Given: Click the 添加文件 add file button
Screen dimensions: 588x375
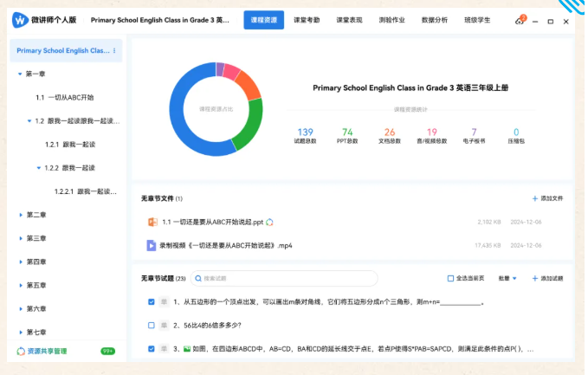Looking at the screenshot, I should pyautogui.click(x=547, y=198).
